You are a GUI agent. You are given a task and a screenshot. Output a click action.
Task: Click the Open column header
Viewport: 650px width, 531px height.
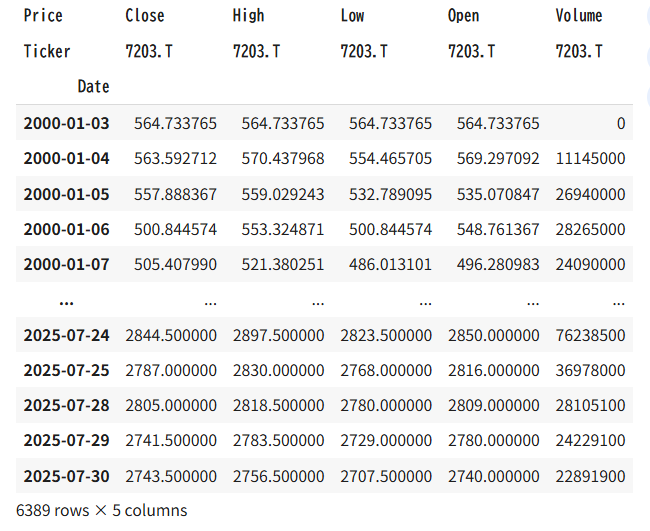463,16
